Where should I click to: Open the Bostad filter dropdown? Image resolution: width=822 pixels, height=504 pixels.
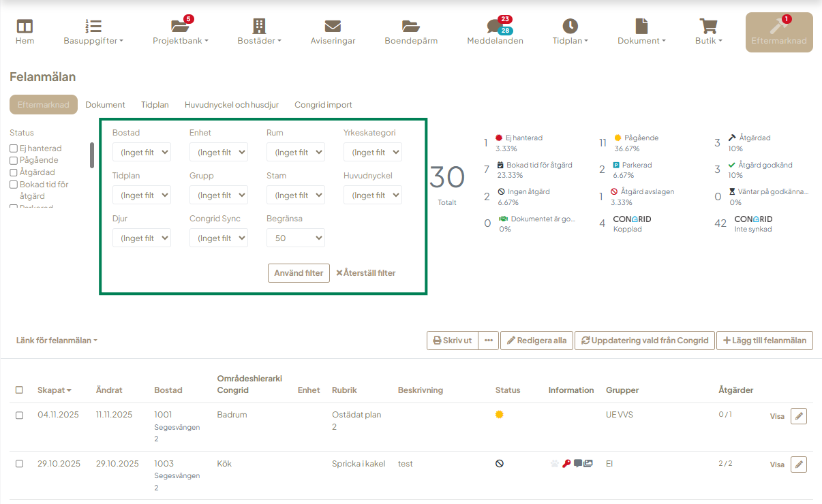(142, 153)
